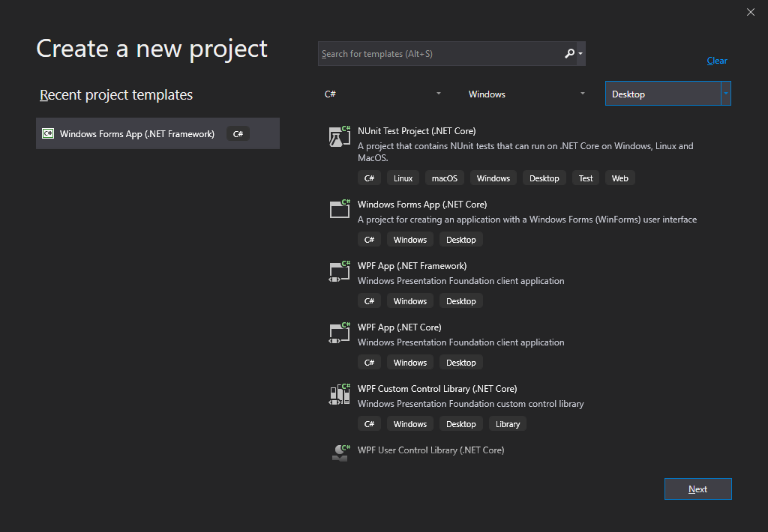Image resolution: width=768 pixels, height=532 pixels.
Task: Open the C# language filter dropdown
Action: tap(382, 94)
